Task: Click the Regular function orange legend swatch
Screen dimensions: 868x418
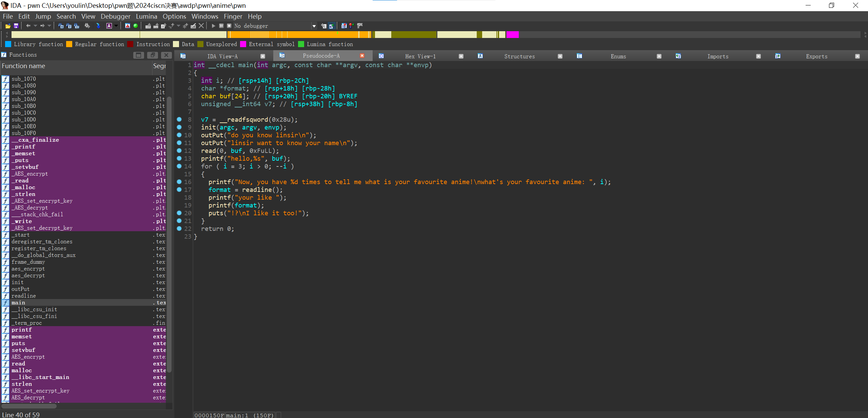Action: point(69,44)
